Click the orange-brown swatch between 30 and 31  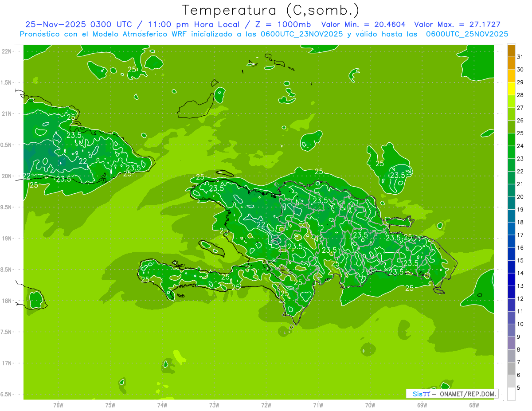pos(511,63)
